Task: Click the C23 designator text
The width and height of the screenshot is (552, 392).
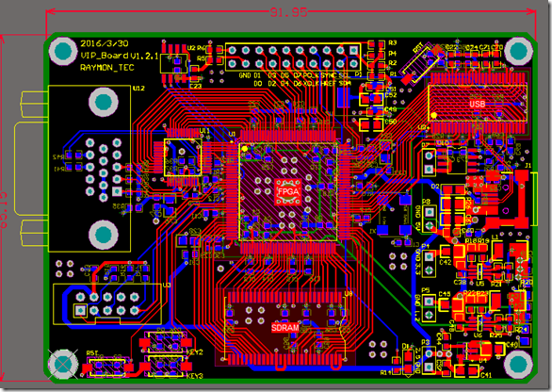Action: pyautogui.click(x=195, y=86)
